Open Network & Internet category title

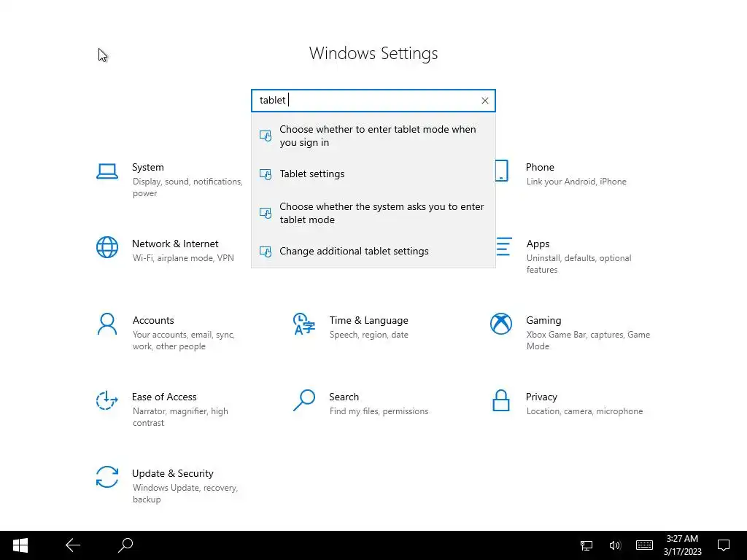click(175, 244)
